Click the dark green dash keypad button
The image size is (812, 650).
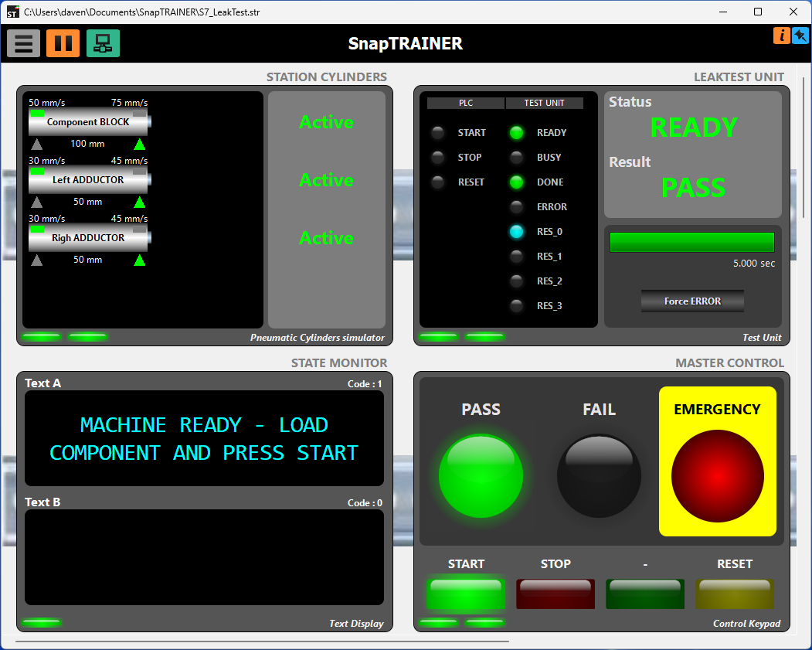pos(644,594)
